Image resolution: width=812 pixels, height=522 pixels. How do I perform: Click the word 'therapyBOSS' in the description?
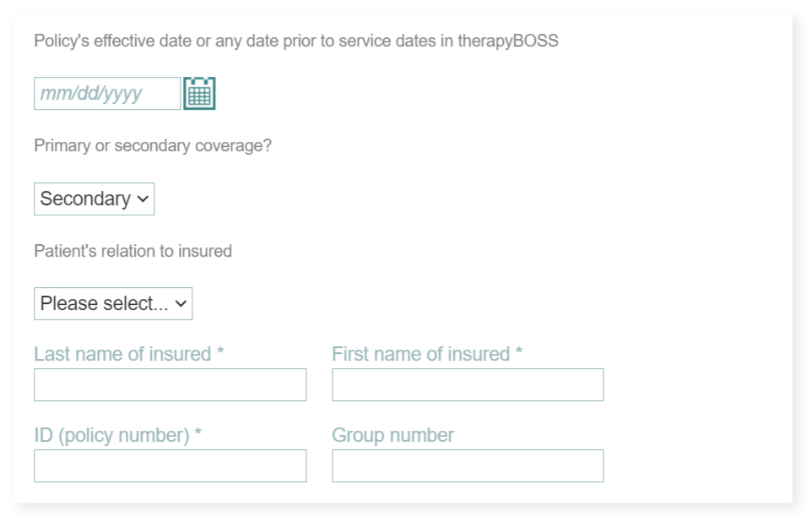pyautogui.click(x=508, y=41)
